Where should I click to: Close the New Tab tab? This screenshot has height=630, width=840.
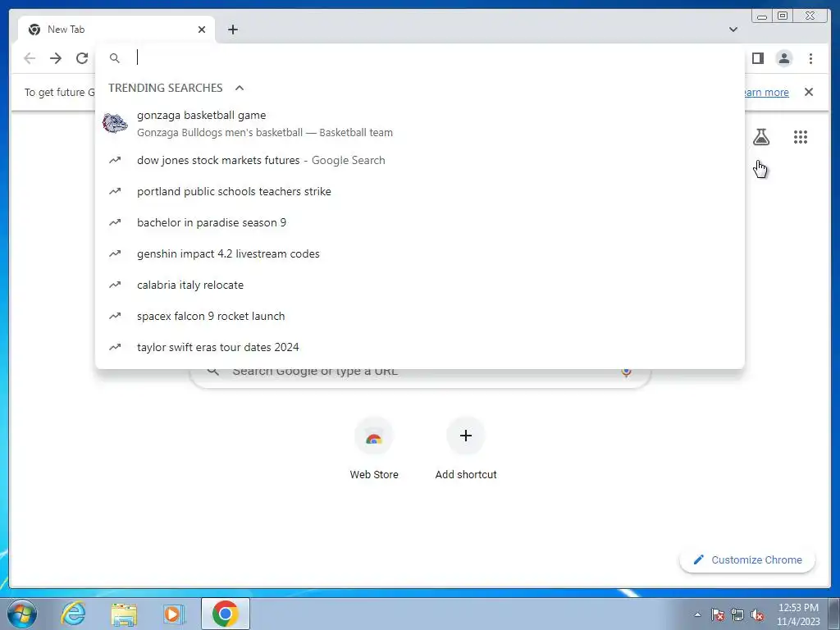(202, 30)
